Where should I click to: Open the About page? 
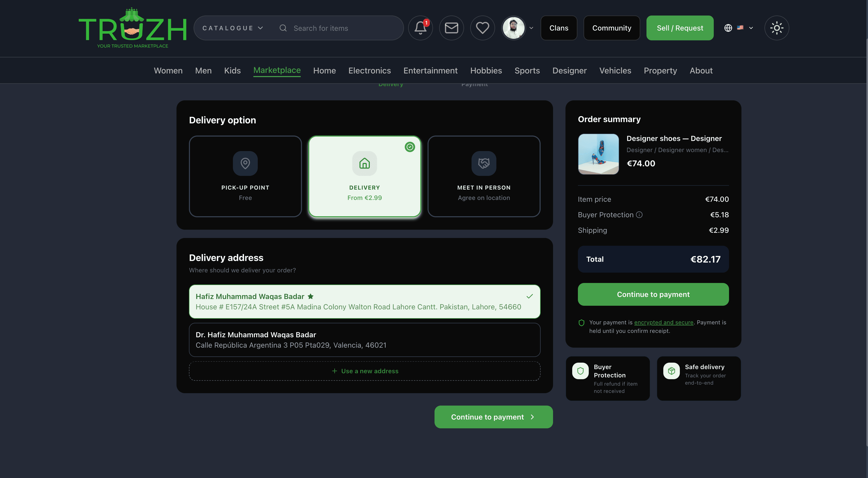701,70
